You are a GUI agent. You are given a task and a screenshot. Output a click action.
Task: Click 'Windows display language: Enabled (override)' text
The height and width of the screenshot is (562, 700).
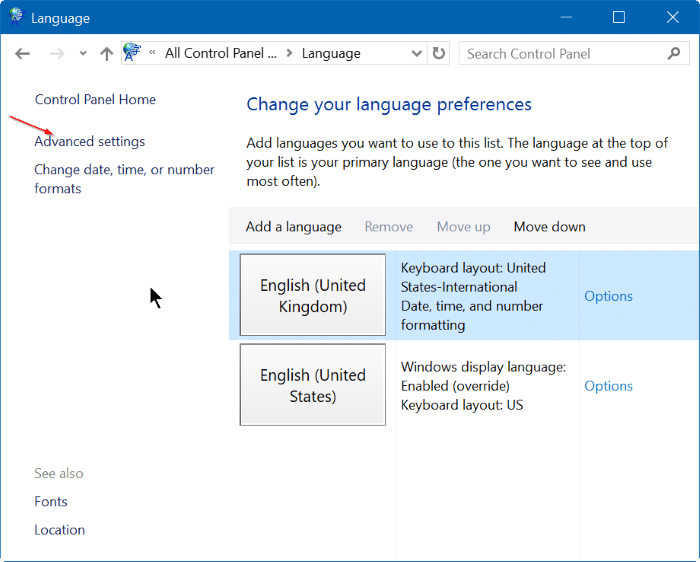483,376
